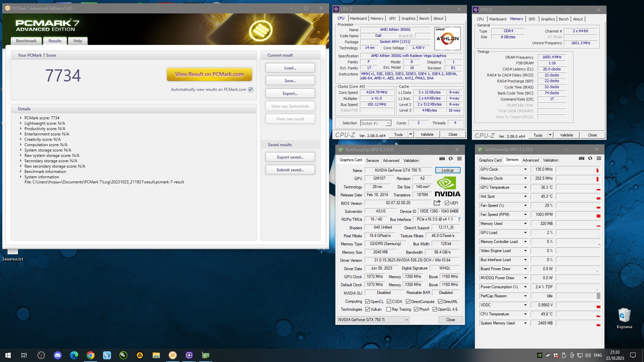This screenshot has height=362, width=644.
Task: Take a screenshot in the GPU-Z Sensors window
Action: click(x=582, y=158)
